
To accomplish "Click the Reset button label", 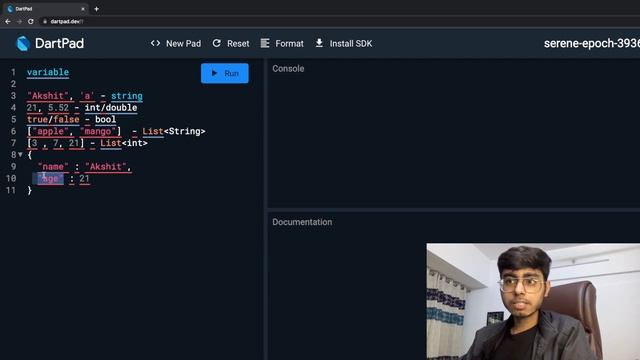I will tap(238, 43).
